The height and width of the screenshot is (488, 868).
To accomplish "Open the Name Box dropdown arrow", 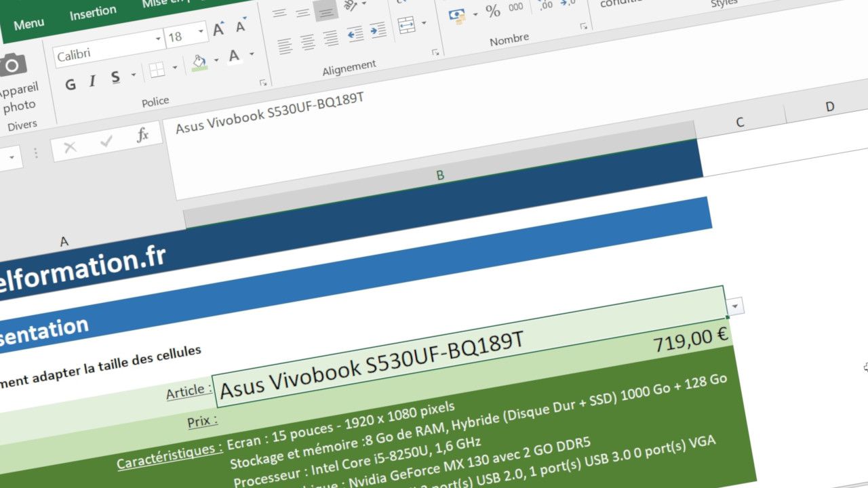I will [12, 158].
